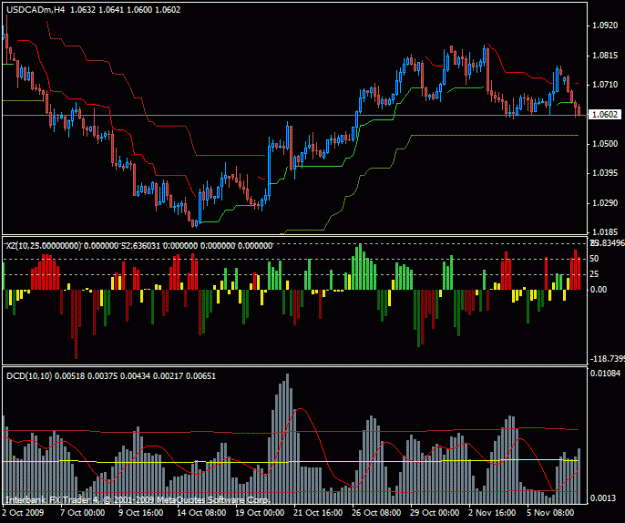The image size is (625, 523).
Task: Click the 25 level label on X2 scale
Action: click(x=594, y=274)
